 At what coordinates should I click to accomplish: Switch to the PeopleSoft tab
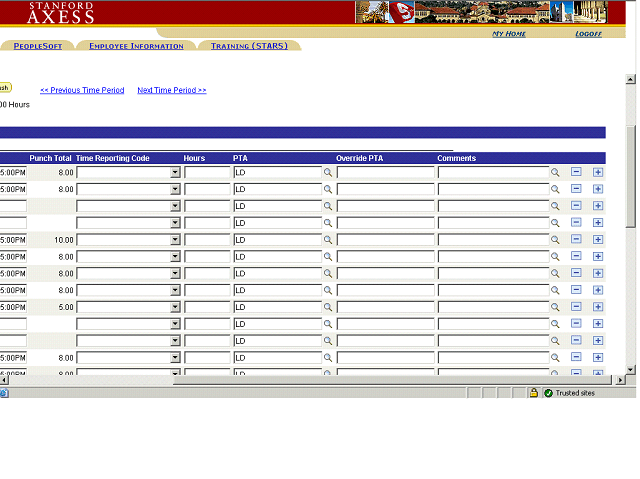coord(37,46)
